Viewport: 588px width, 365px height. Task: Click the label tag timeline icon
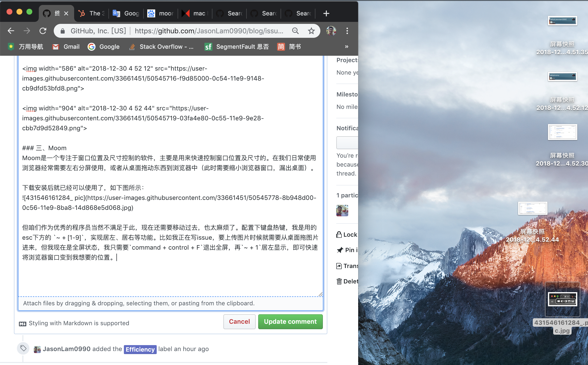click(23, 348)
